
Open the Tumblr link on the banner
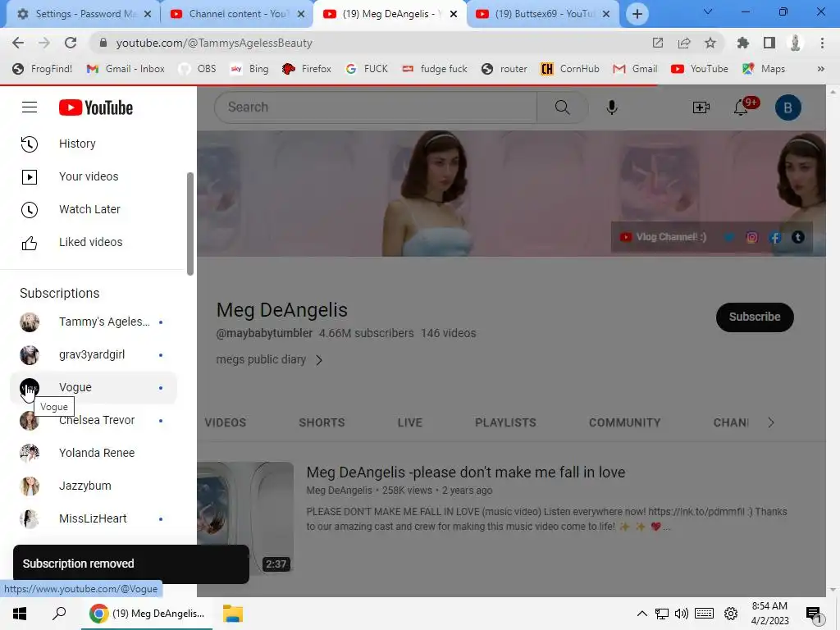pyautogui.click(x=797, y=237)
